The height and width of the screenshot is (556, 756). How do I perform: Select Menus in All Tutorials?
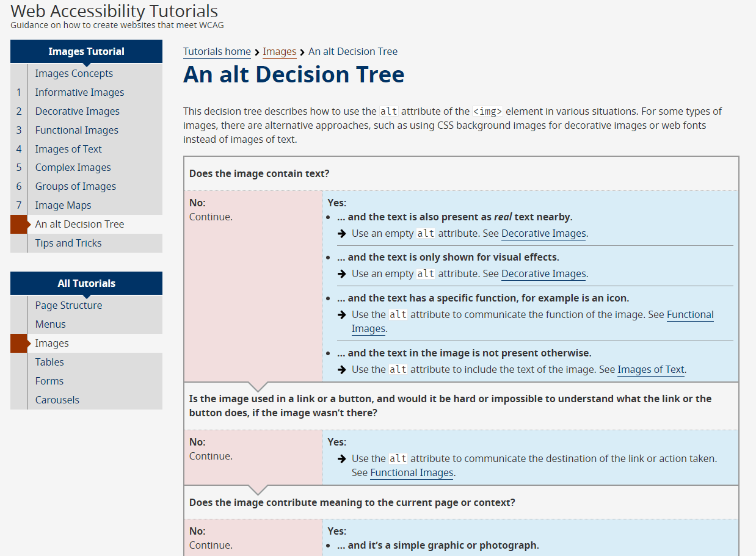pyautogui.click(x=50, y=324)
